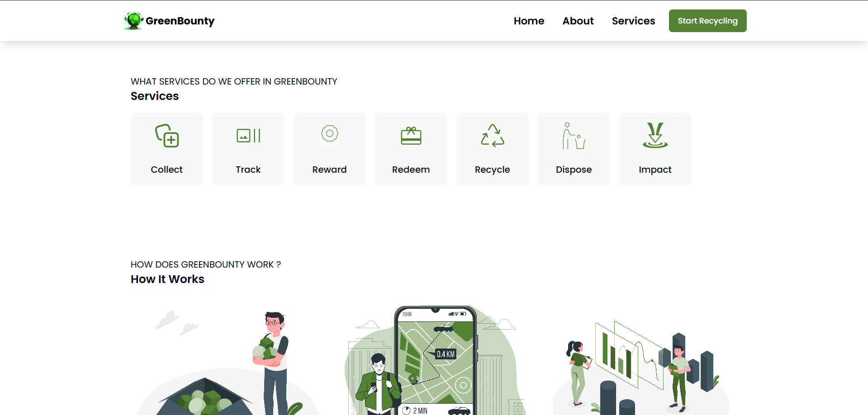This screenshot has height=415, width=868.
Task: Click the Redeem gift card icon
Action: (411, 136)
